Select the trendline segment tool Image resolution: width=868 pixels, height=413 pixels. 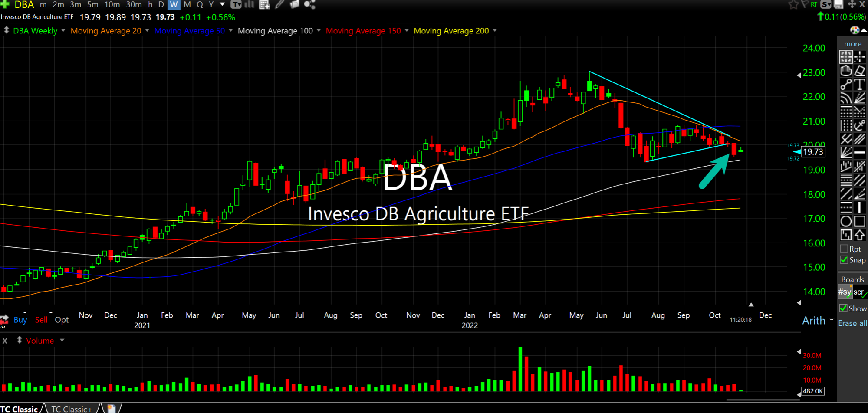pyautogui.click(x=846, y=85)
